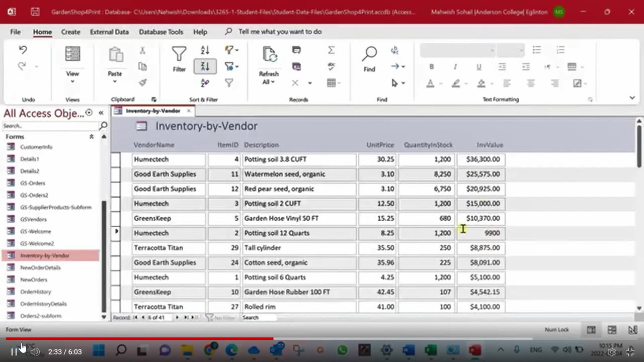644x362 pixels.
Task: Open the Database Tools tab
Action: pos(161,32)
